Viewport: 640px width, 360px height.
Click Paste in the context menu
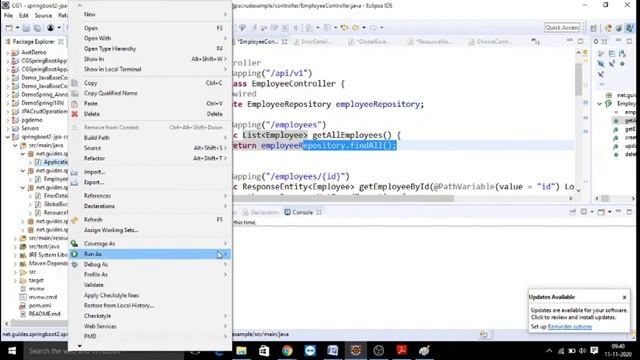(x=150, y=104)
